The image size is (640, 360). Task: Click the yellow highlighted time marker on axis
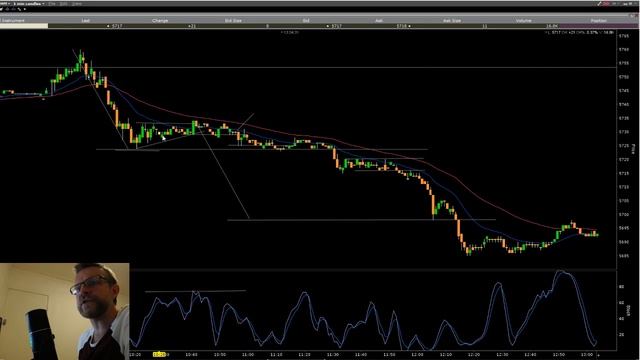point(160,355)
